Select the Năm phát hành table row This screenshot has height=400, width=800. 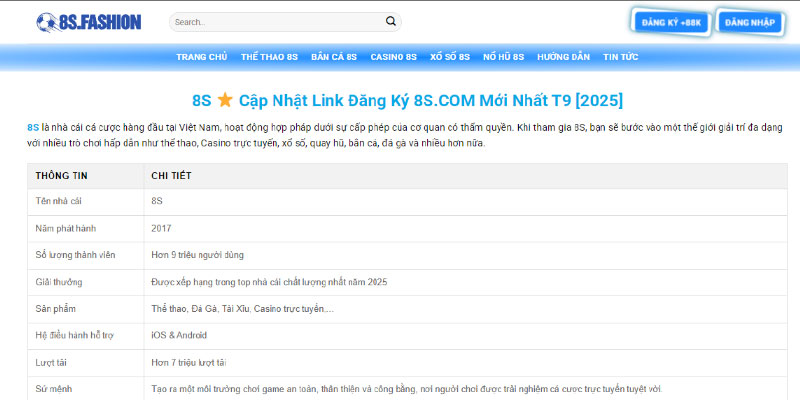(x=400, y=228)
